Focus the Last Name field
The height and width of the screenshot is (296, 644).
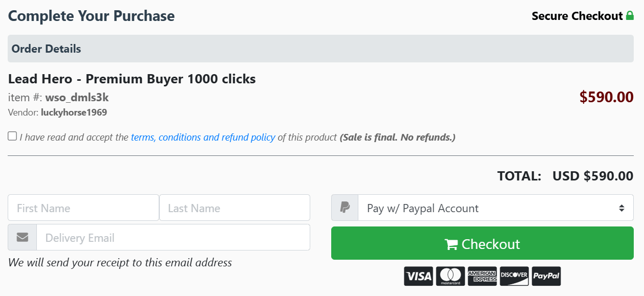point(234,208)
